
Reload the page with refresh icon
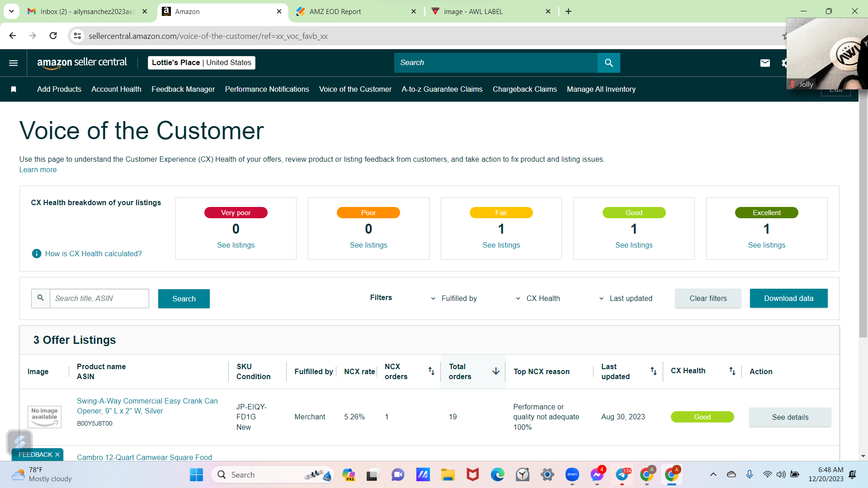click(53, 36)
